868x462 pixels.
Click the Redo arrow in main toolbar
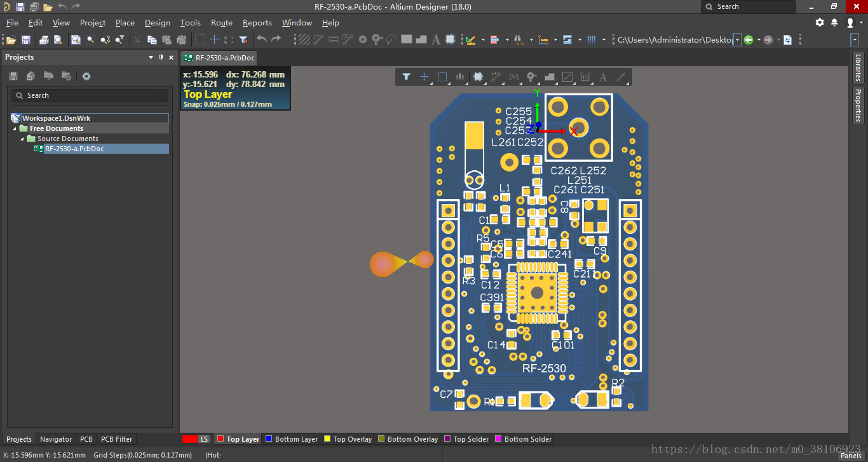pyautogui.click(x=276, y=39)
